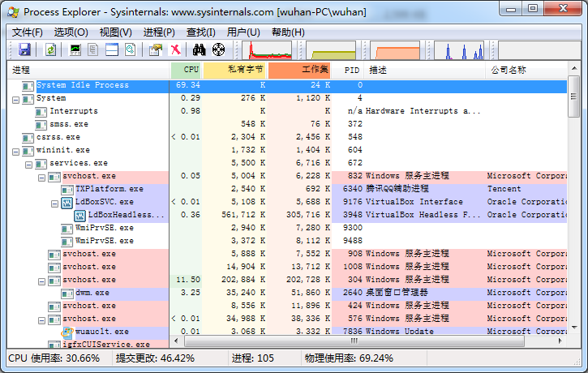
Task: Click the crosshair Find Window's Process icon
Action: 219,49
